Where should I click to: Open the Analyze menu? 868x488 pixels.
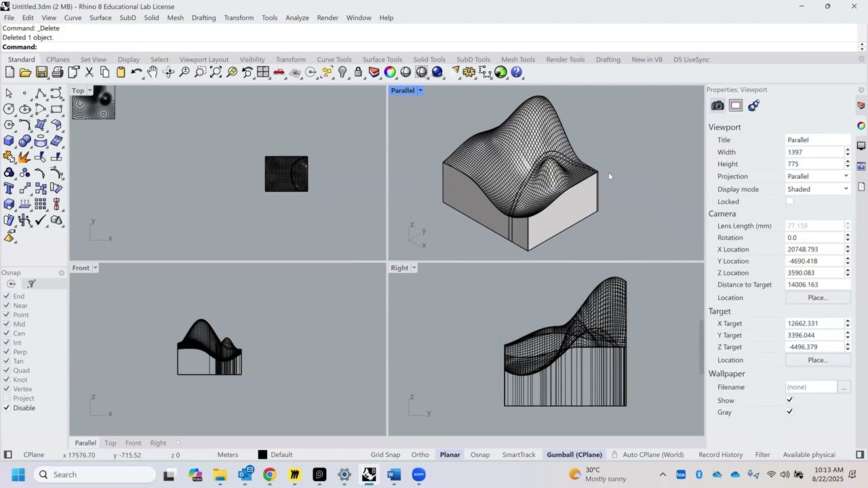(297, 18)
